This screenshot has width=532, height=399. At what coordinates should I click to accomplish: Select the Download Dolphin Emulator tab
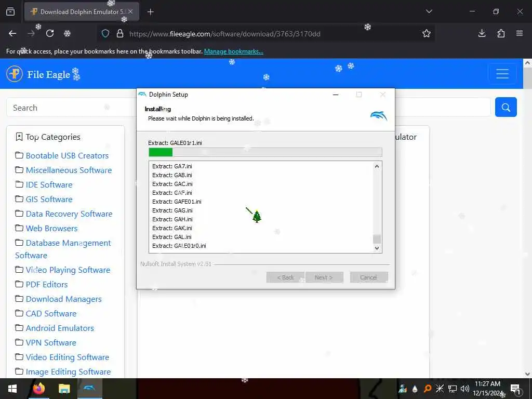click(x=82, y=11)
